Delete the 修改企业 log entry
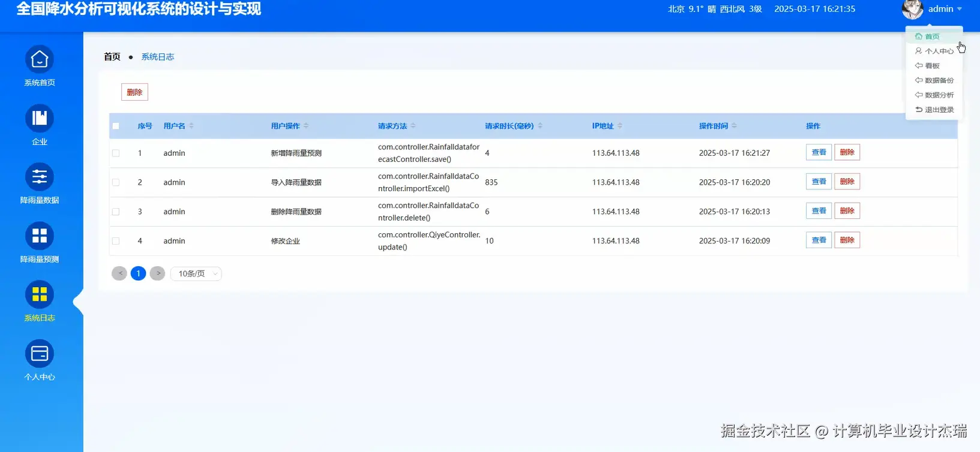Viewport: 980px width, 452px height. coord(847,240)
